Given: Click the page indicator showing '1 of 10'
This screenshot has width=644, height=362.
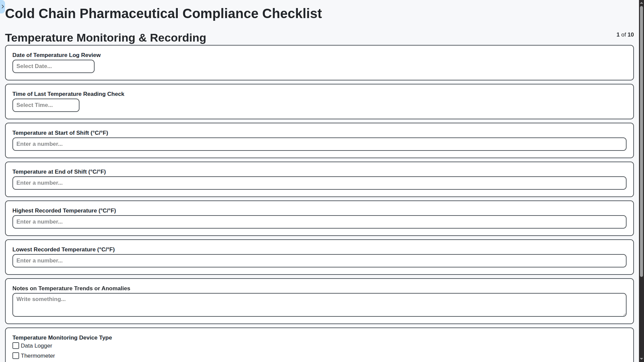Looking at the screenshot, I should (x=625, y=35).
